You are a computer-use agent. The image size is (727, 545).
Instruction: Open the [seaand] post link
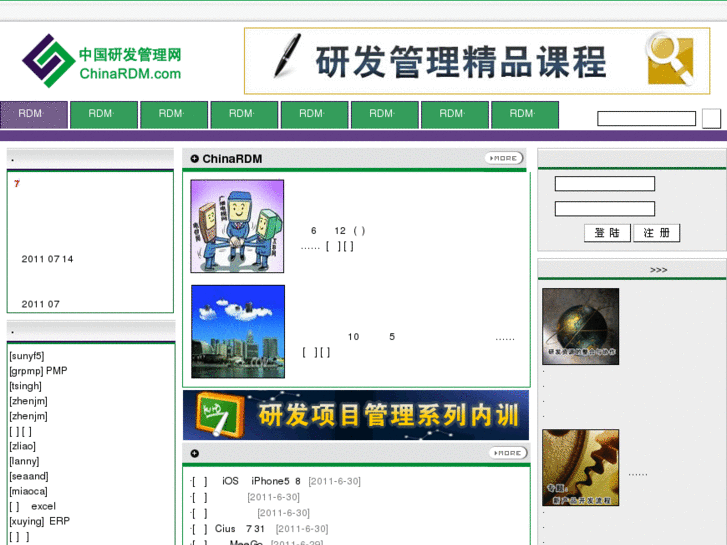coord(29,476)
